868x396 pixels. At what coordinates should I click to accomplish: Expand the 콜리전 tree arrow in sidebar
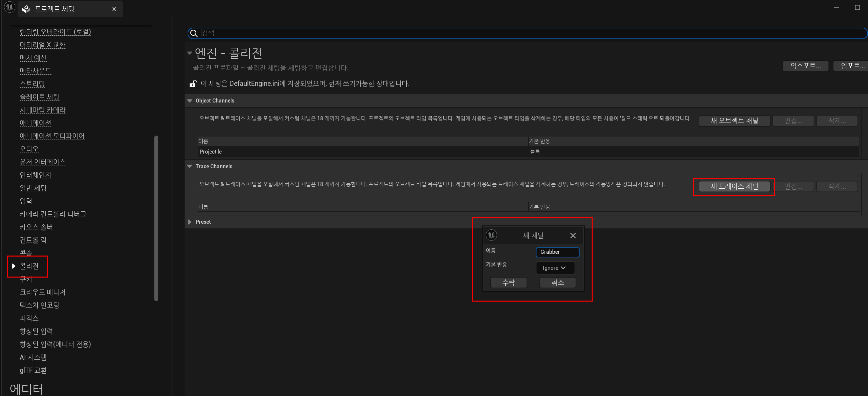coord(13,266)
